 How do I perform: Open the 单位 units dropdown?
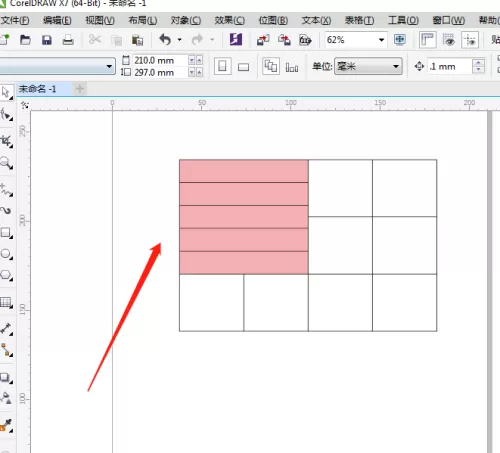pyautogui.click(x=368, y=66)
